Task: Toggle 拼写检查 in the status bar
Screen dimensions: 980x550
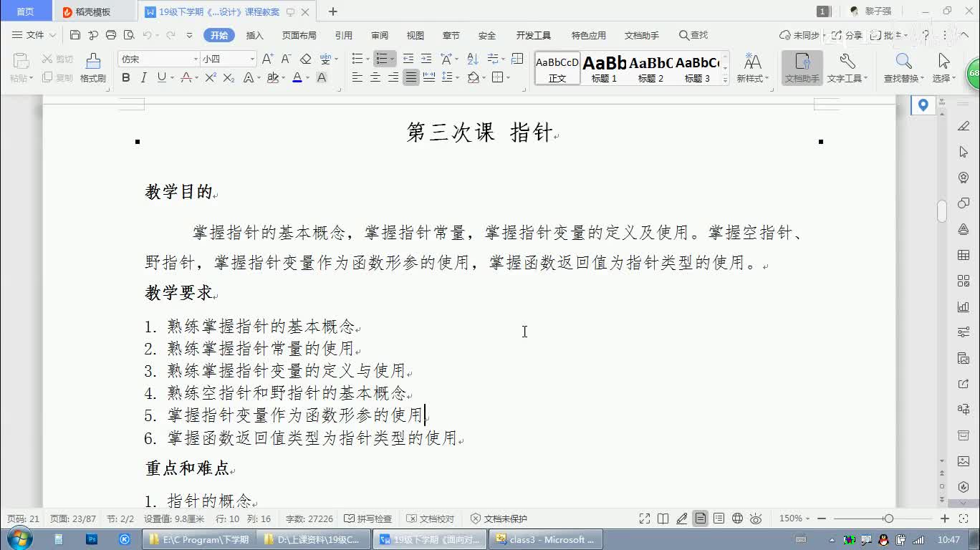Action: [368, 518]
